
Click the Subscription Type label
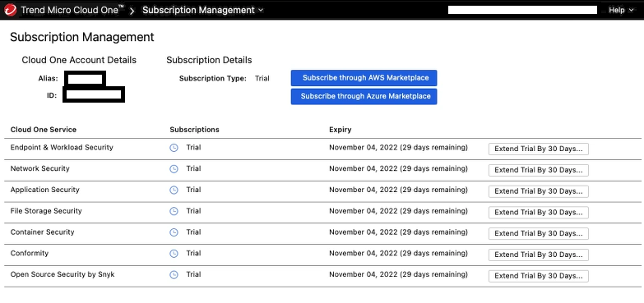pyautogui.click(x=213, y=78)
